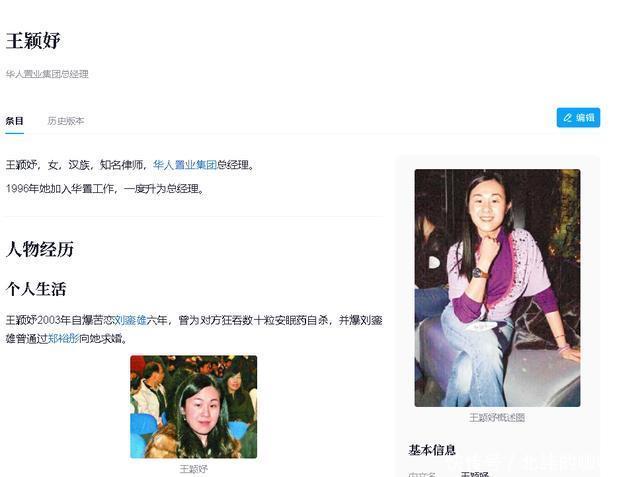Click the pencil icon in 编辑 button
This screenshot has width=640, height=477.
(x=567, y=118)
